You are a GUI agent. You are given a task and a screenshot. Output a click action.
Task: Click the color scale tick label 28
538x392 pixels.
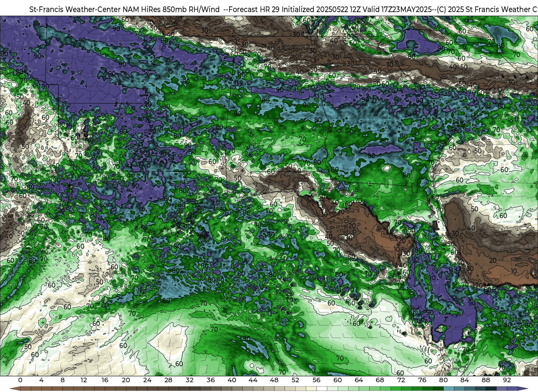pyautogui.click(x=168, y=380)
